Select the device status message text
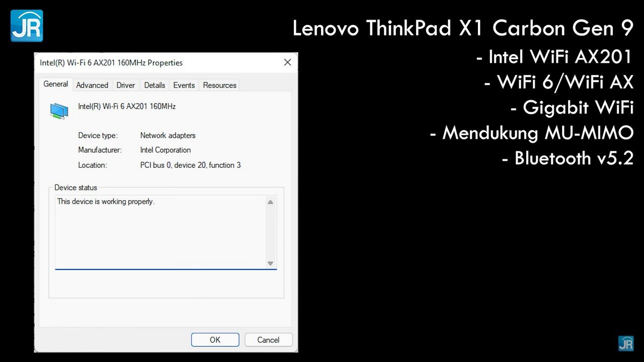Image resolution: width=644 pixels, height=362 pixels. (x=105, y=201)
